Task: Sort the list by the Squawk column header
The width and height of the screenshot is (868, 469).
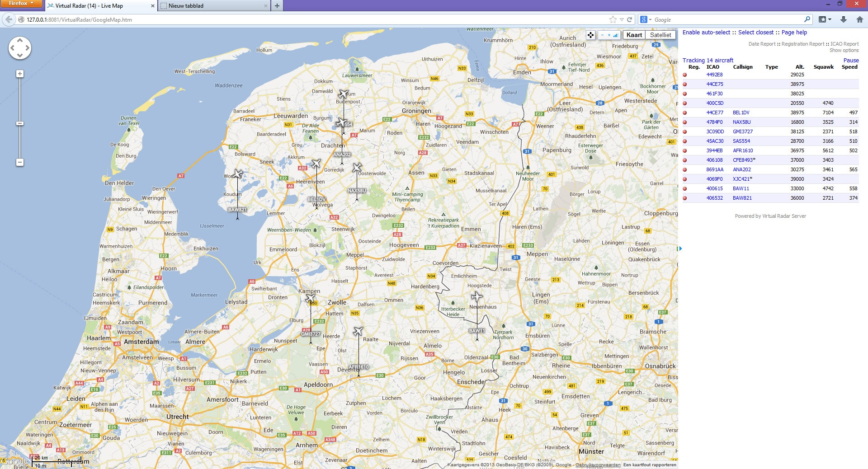Action: click(x=823, y=67)
